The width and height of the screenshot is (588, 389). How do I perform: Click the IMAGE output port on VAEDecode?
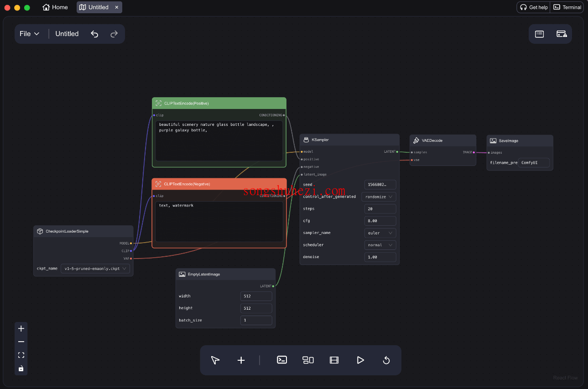pyautogui.click(x=474, y=152)
